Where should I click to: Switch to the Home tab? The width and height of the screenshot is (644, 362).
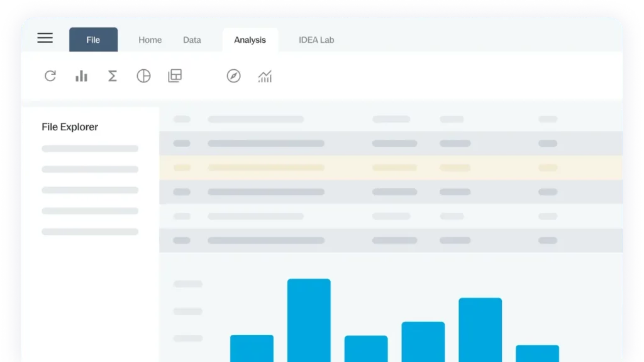point(150,40)
